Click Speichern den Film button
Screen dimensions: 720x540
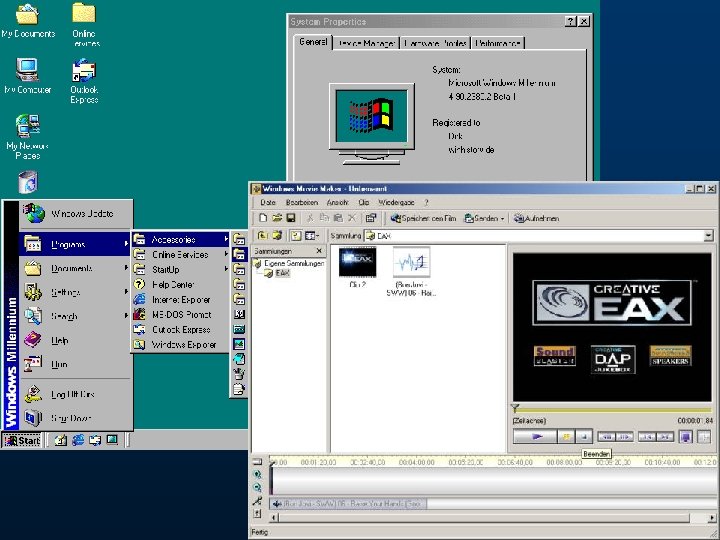tap(423, 218)
